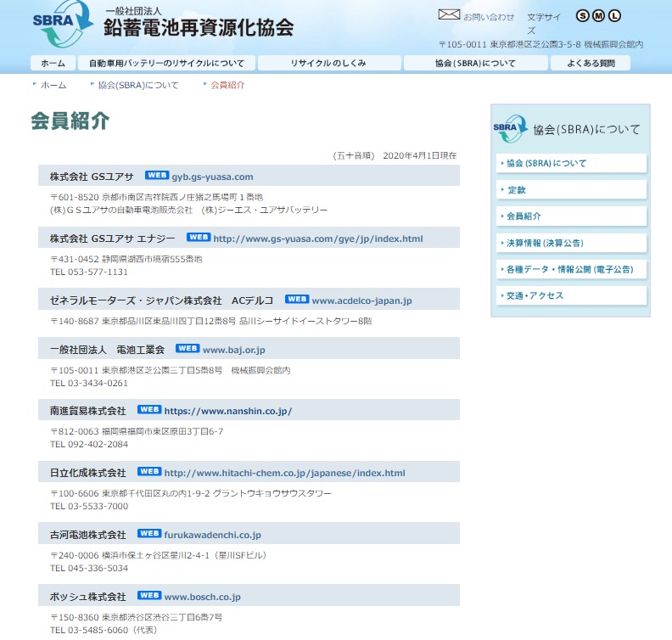The height and width of the screenshot is (640, 672).
Task: Click TEL 03-5485-6060 (代表) text
Action: [x=104, y=630]
